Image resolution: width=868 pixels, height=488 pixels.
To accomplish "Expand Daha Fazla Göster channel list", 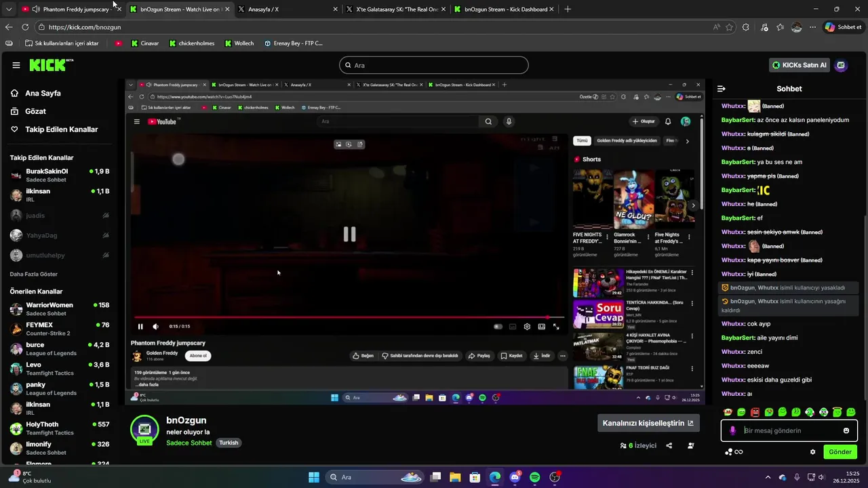I will (34, 274).
